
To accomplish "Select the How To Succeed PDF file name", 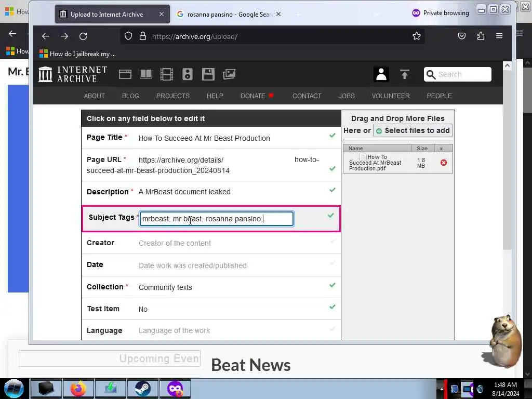I will (375, 163).
